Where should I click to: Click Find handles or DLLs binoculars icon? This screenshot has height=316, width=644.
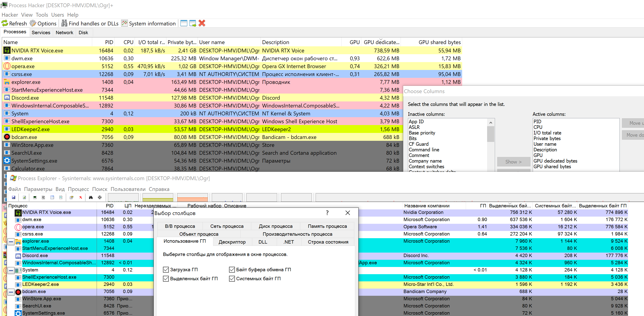point(64,23)
